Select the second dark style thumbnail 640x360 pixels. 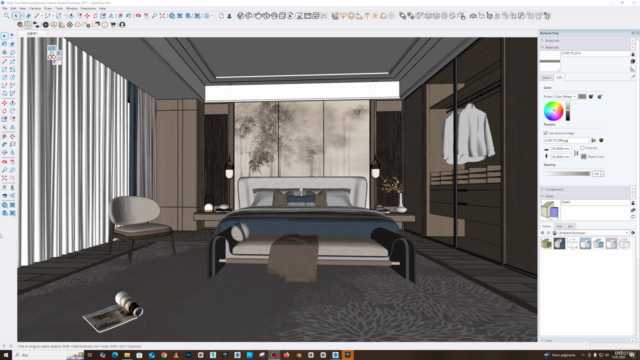pyautogui.click(x=559, y=244)
